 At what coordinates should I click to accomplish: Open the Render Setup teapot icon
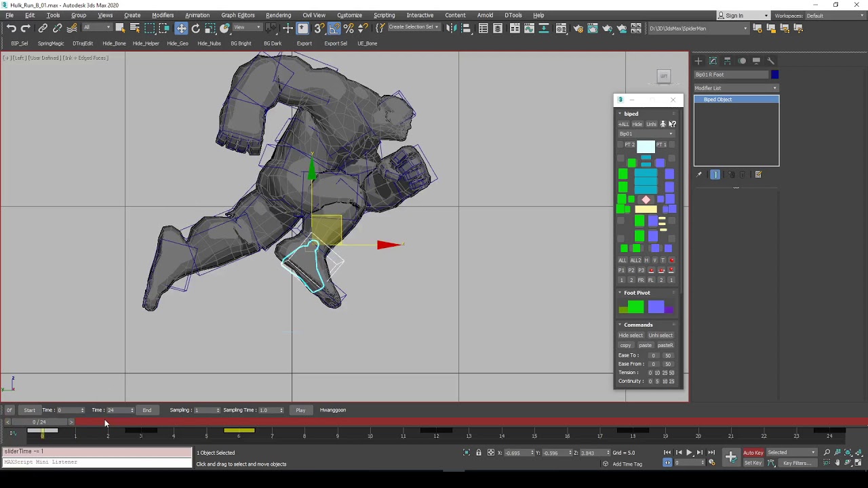point(578,28)
